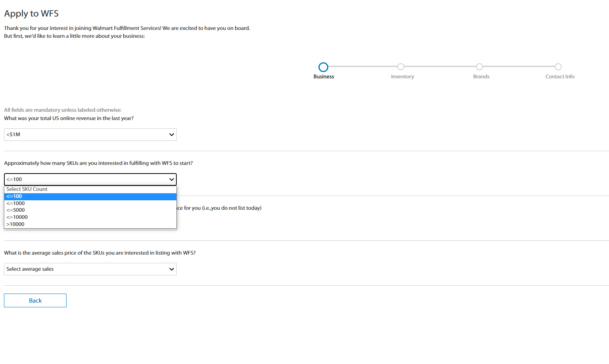Click the 'average sales price of the SKUs' question

point(100,253)
